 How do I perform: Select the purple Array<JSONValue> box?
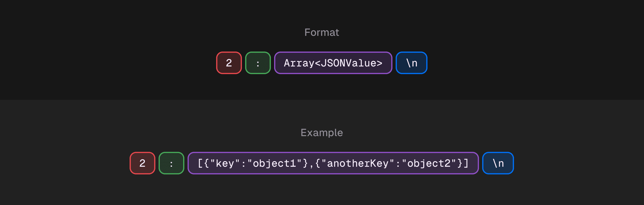click(333, 63)
